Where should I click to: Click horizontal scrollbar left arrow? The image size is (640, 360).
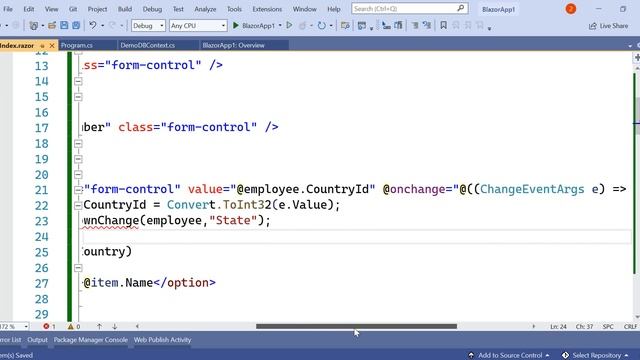click(x=137, y=327)
